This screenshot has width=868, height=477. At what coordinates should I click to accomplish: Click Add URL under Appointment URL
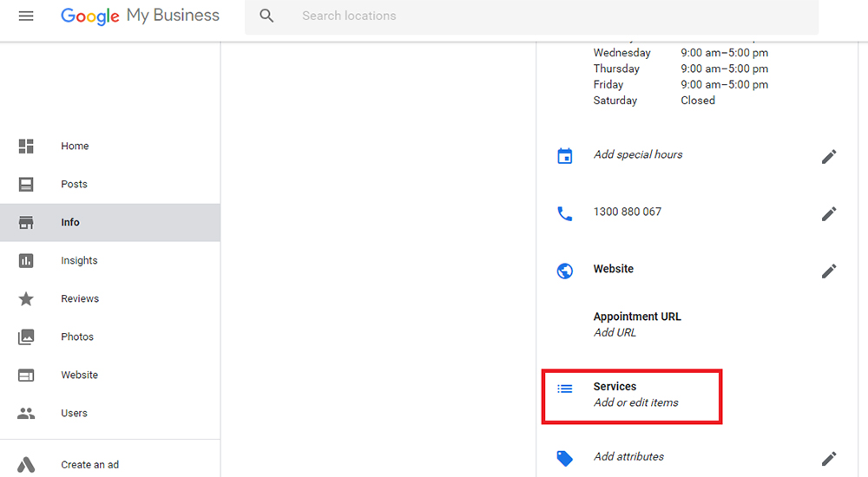[615, 332]
